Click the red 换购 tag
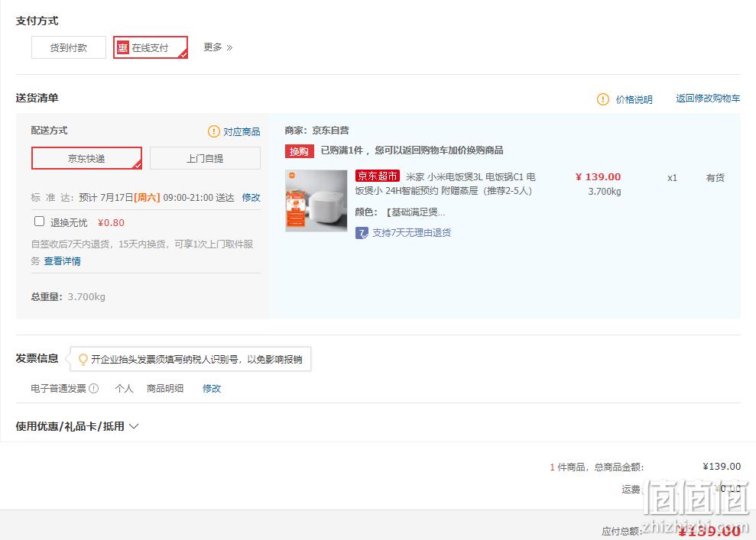Screen dimensions: 756x540 coord(300,151)
